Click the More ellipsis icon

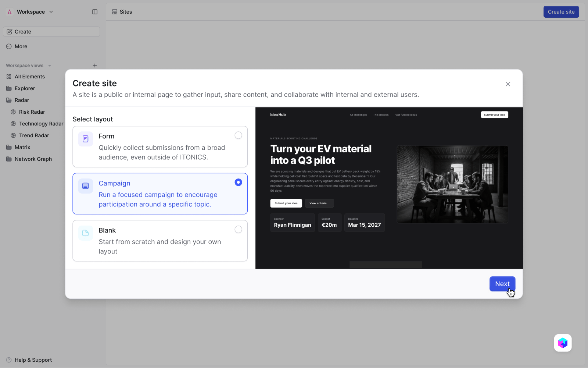[x=9, y=46]
